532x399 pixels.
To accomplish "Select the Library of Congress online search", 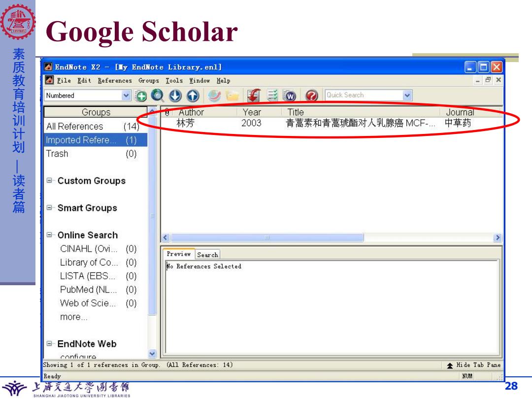I will (x=98, y=262).
